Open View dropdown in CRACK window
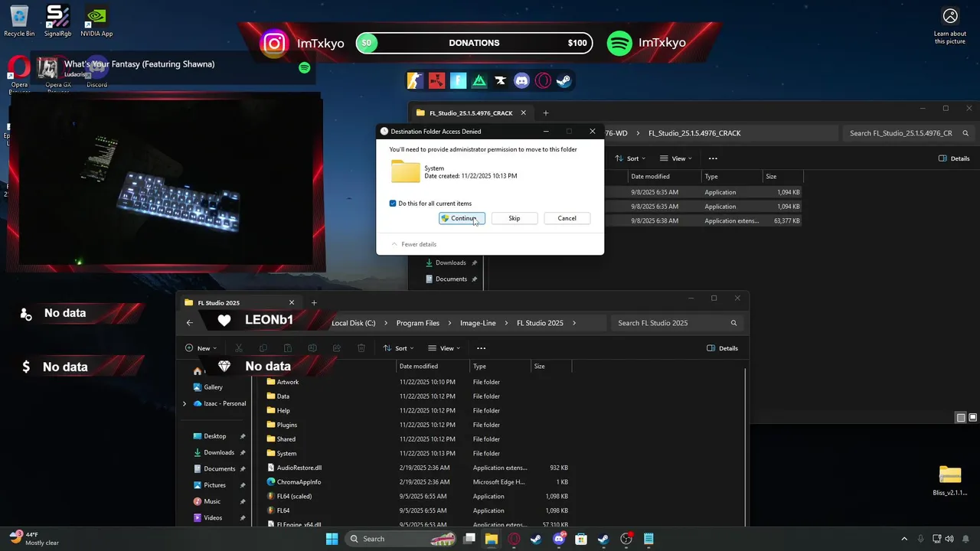Screen dimensions: 980x551 tap(676, 158)
